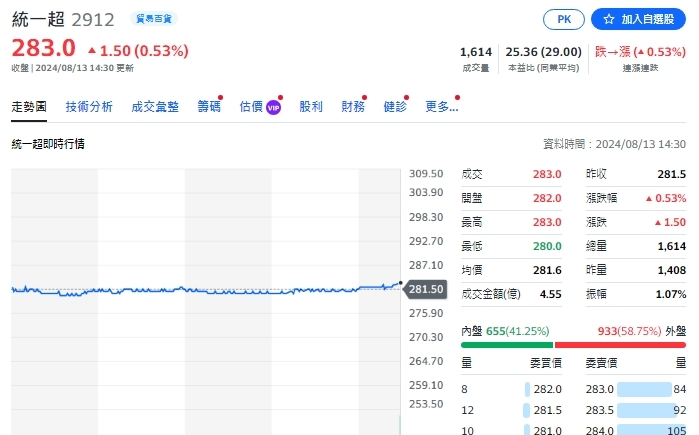Click the large 283.0 current price
The height and width of the screenshot is (435, 699).
click(x=44, y=48)
